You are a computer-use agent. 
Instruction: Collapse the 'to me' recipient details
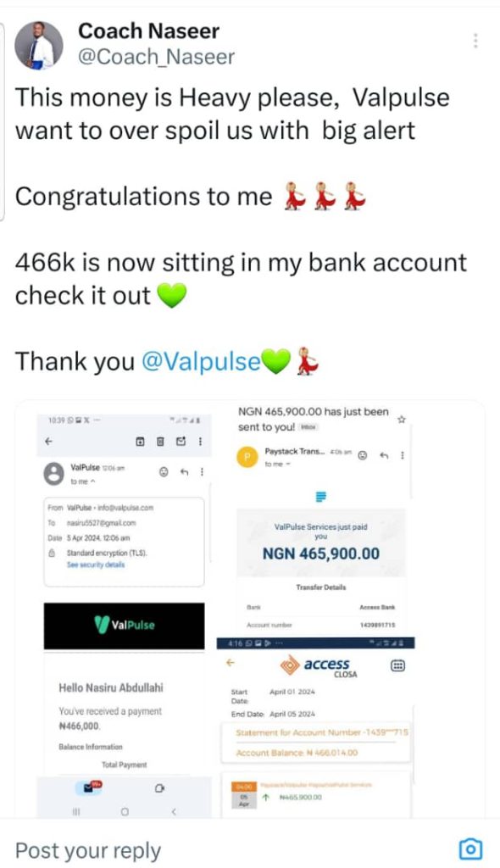click(x=83, y=481)
